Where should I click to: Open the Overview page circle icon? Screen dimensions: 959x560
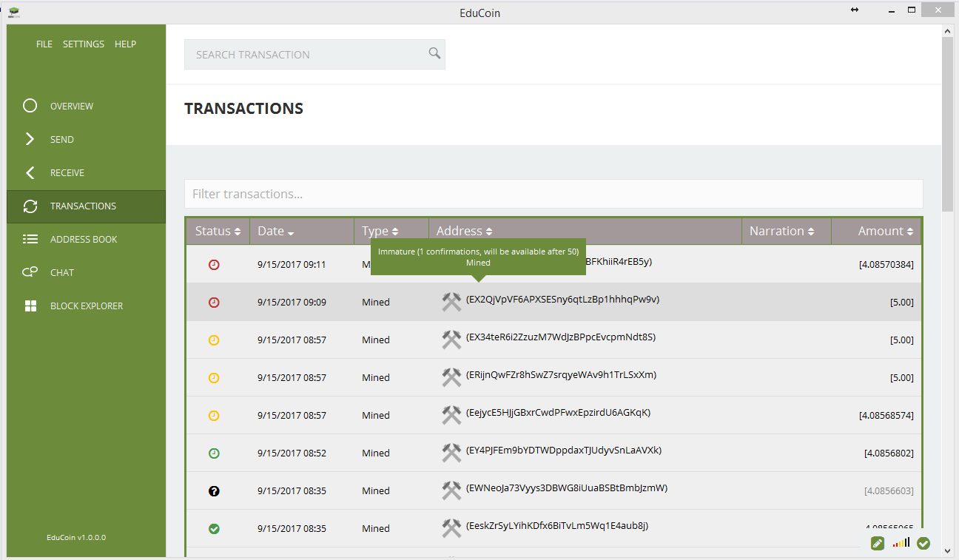point(30,106)
